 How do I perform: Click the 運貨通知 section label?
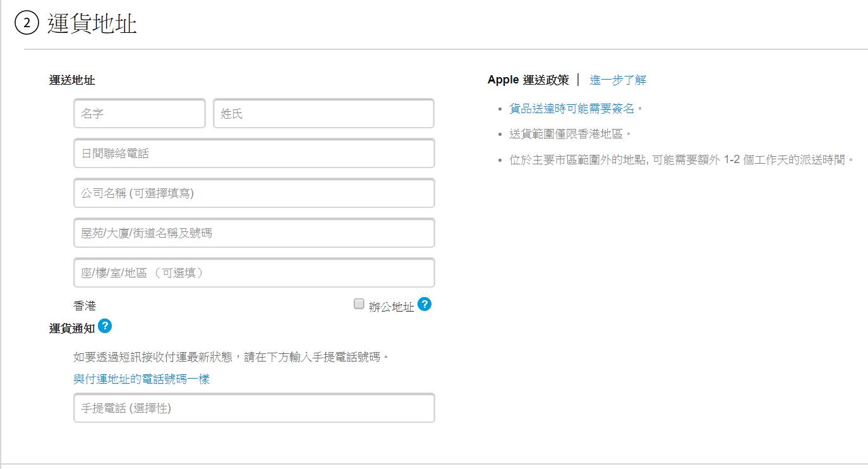(x=71, y=327)
